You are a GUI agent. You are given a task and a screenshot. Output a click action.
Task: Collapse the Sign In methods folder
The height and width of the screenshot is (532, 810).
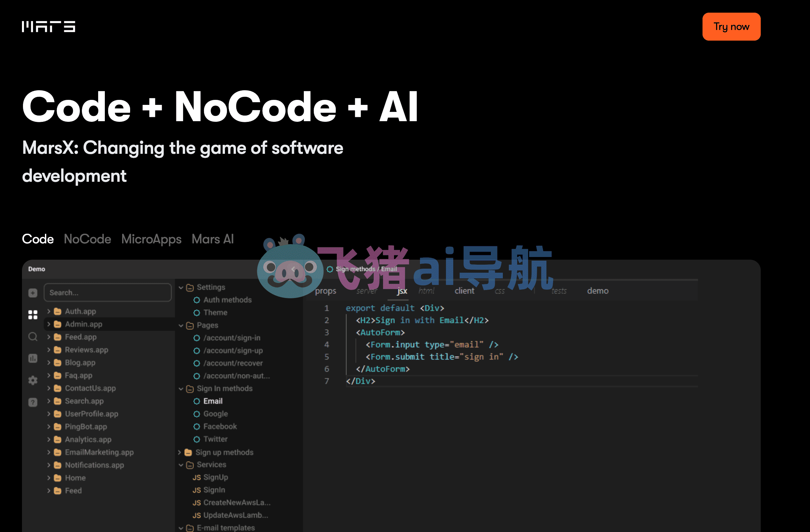pyautogui.click(x=181, y=389)
